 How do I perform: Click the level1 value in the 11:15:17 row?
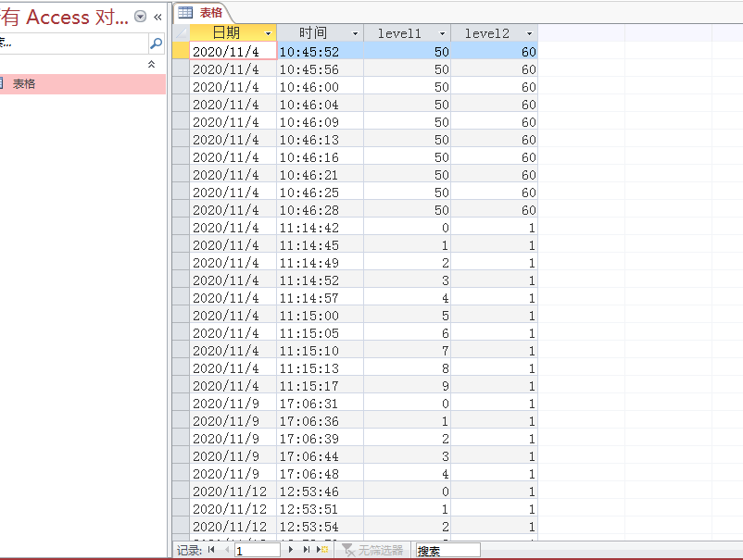(x=408, y=385)
